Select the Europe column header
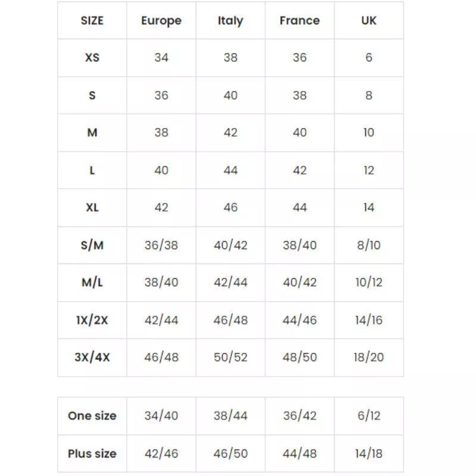 click(x=161, y=21)
